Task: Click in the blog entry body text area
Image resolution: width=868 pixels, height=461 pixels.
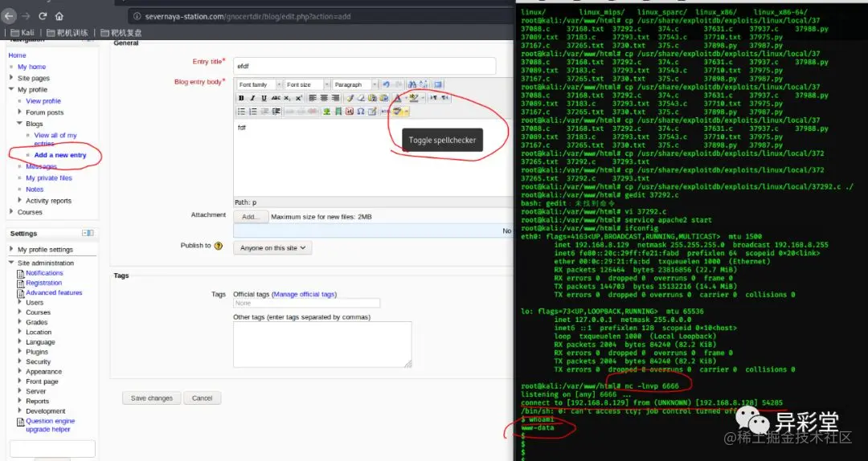Action: tap(374, 157)
